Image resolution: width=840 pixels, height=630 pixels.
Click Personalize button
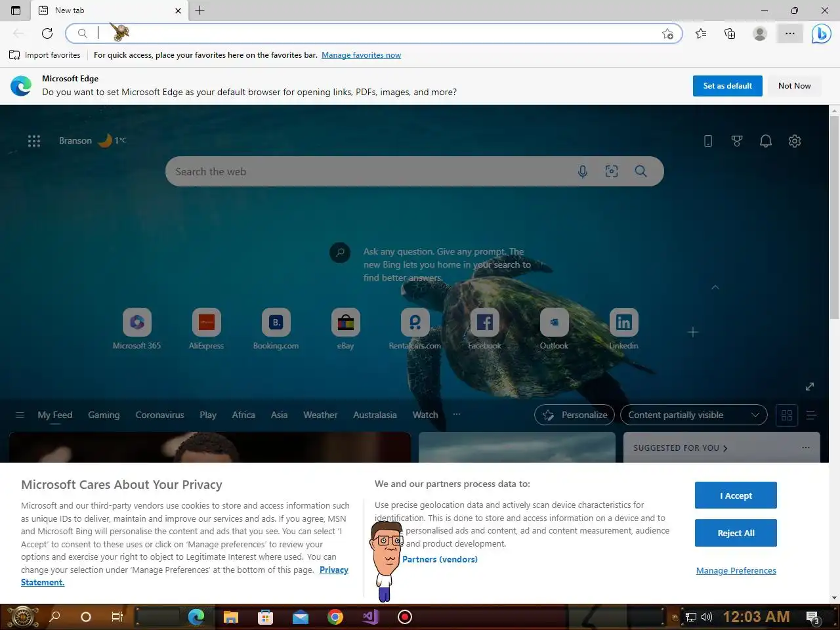pyautogui.click(x=575, y=415)
